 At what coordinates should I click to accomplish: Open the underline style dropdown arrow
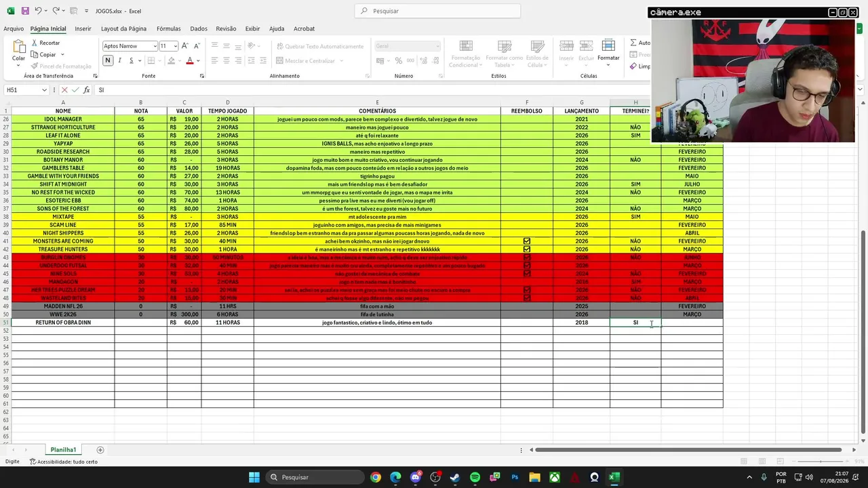(138, 60)
